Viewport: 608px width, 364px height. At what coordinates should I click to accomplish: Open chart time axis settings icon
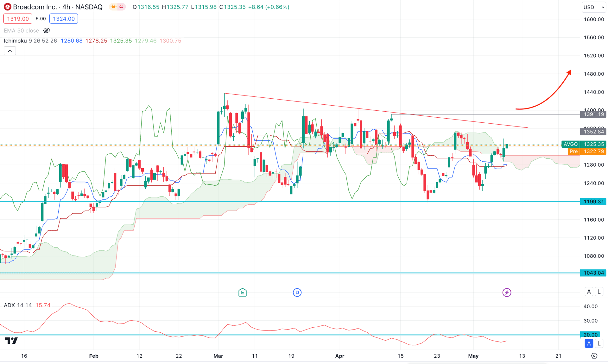(x=594, y=356)
